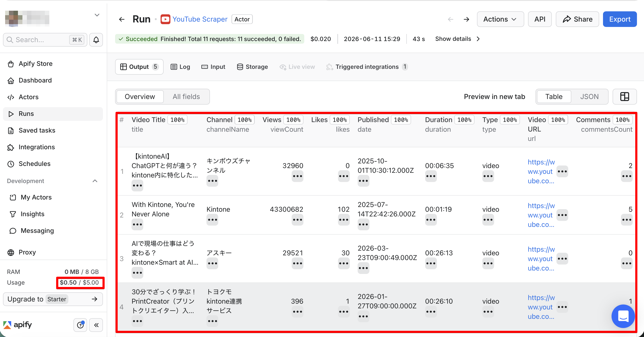Click the Share button
Image resolution: width=644 pixels, height=337 pixels.
(577, 19)
